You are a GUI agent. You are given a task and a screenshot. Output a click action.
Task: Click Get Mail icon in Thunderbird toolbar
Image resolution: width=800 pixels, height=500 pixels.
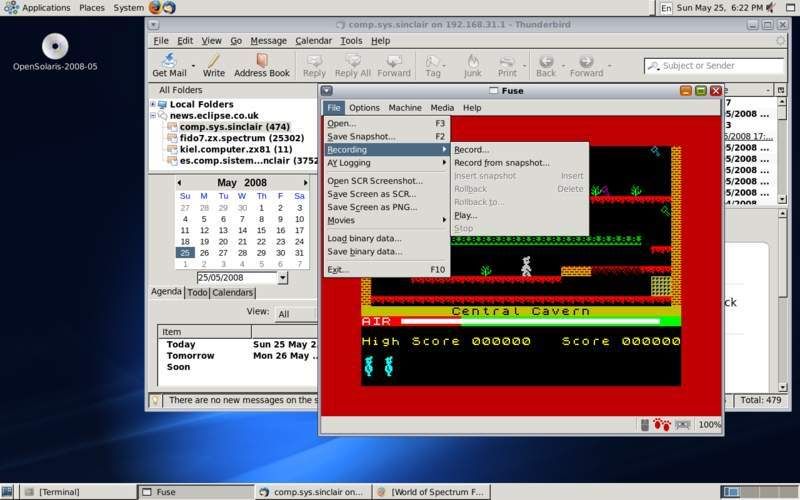(x=169, y=61)
